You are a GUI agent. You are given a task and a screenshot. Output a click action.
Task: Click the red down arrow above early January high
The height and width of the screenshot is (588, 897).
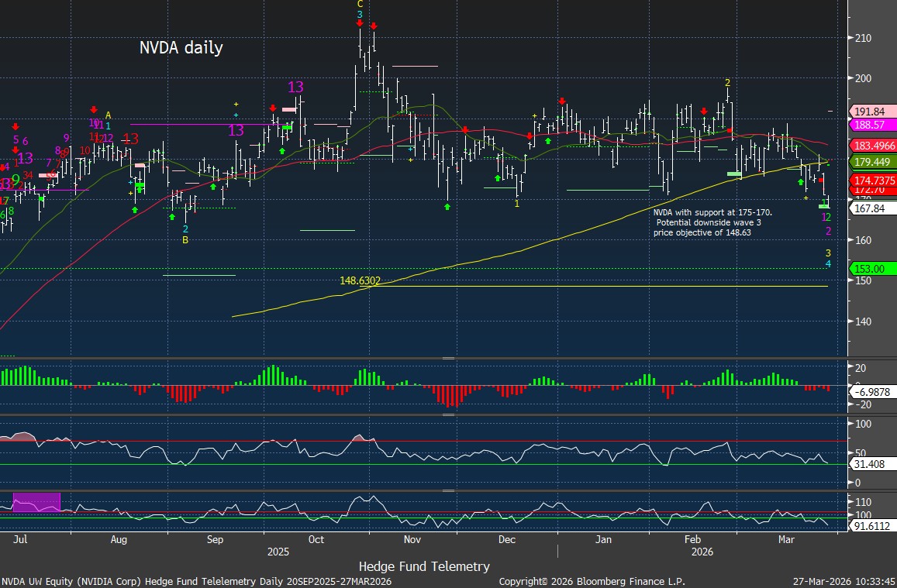point(561,101)
